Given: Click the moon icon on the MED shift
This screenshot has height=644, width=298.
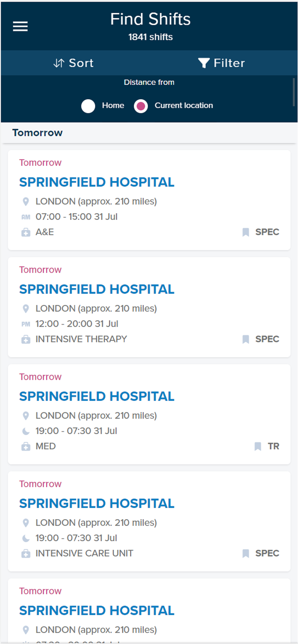Looking at the screenshot, I should 26,431.
